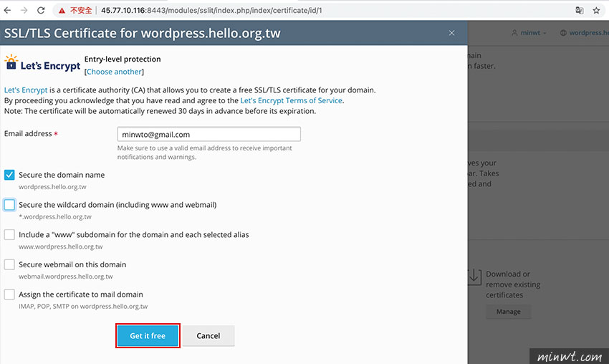This screenshot has width=609, height=364.
Task: Click the valid email address hint text
Action: tap(205, 153)
